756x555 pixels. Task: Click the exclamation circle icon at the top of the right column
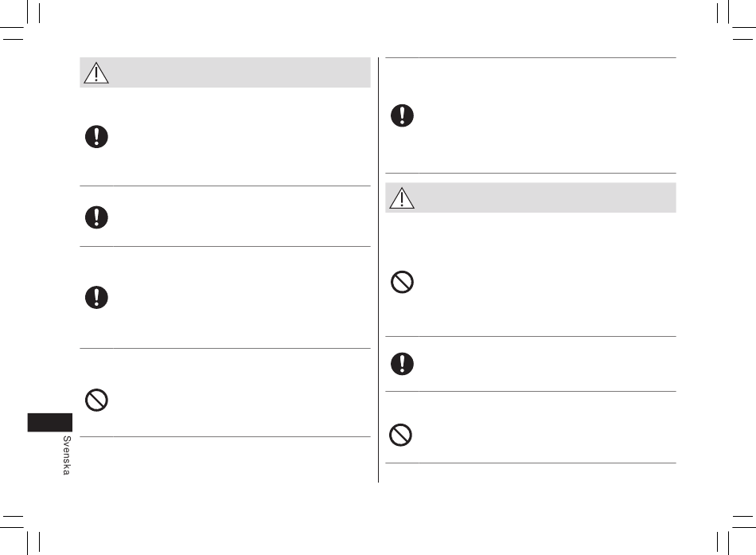pos(402,115)
